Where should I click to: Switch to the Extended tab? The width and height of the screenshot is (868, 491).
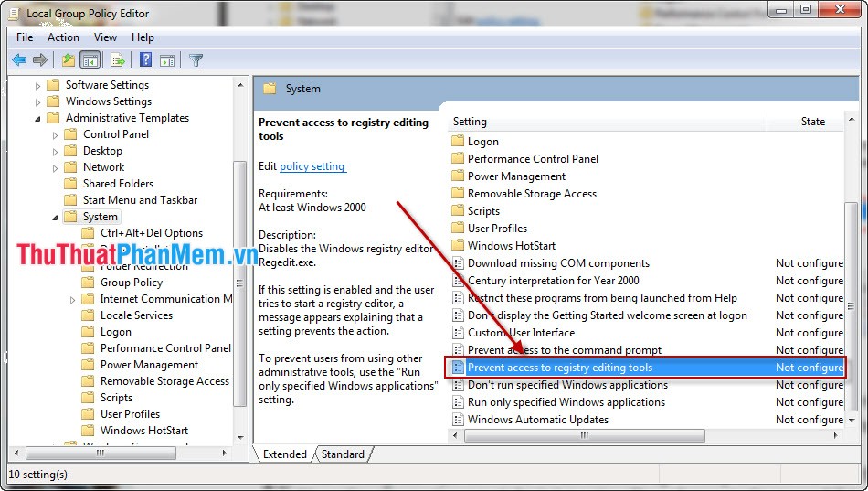click(x=284, y=454)
